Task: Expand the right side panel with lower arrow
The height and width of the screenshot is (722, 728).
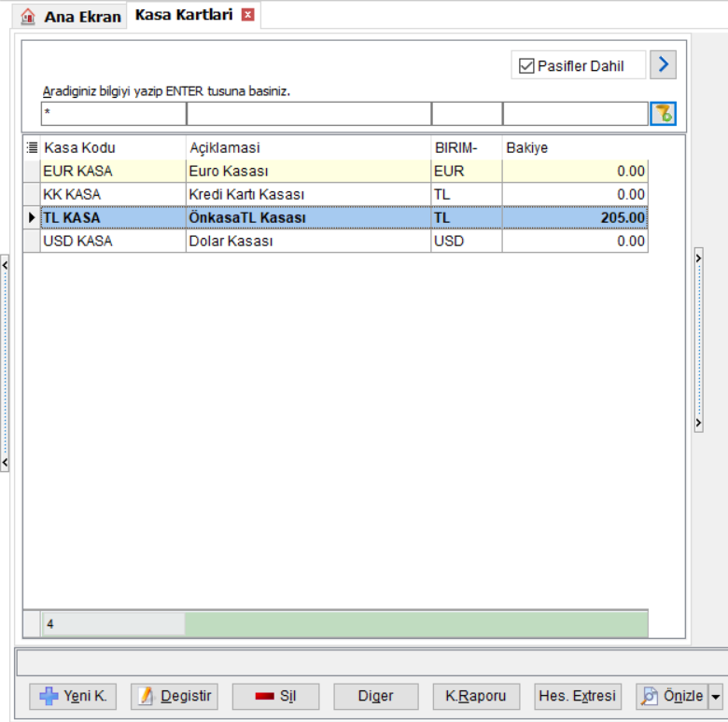Action: (x=699, y=423)
